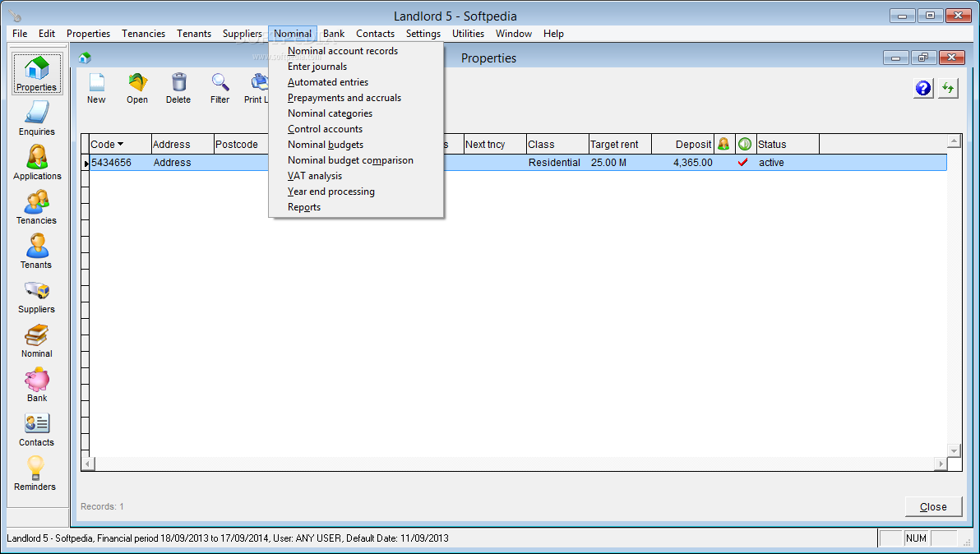
Task: Choose Control accounts menu entry
Action: click(356, 129)
